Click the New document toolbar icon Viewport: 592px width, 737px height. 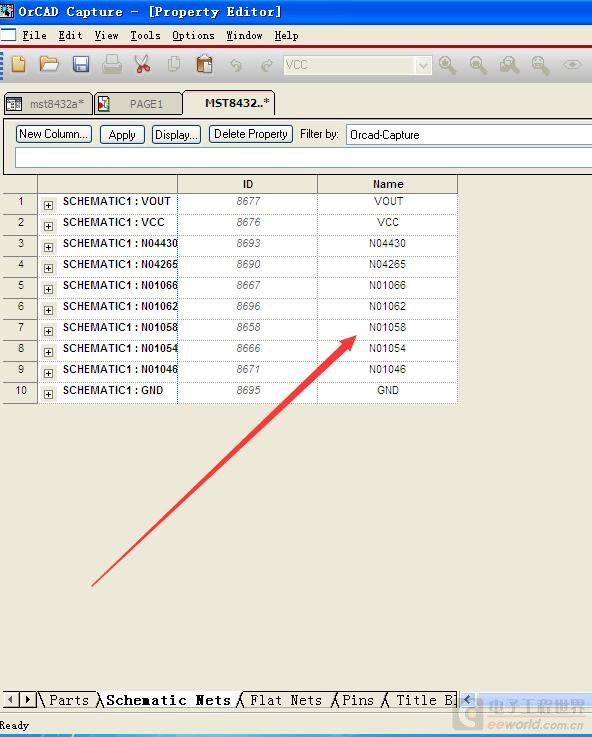pos(19,64)
